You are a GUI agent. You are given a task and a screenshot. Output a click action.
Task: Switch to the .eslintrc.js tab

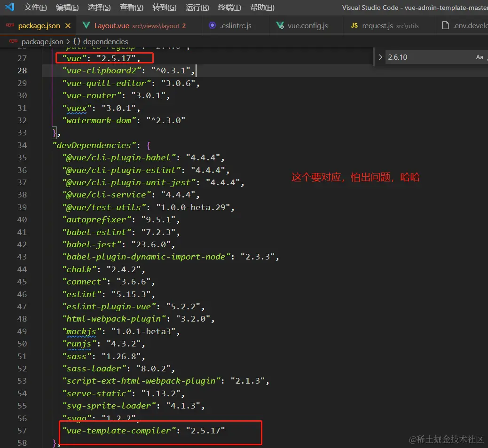pyautogui.click(x=235, y=26)
